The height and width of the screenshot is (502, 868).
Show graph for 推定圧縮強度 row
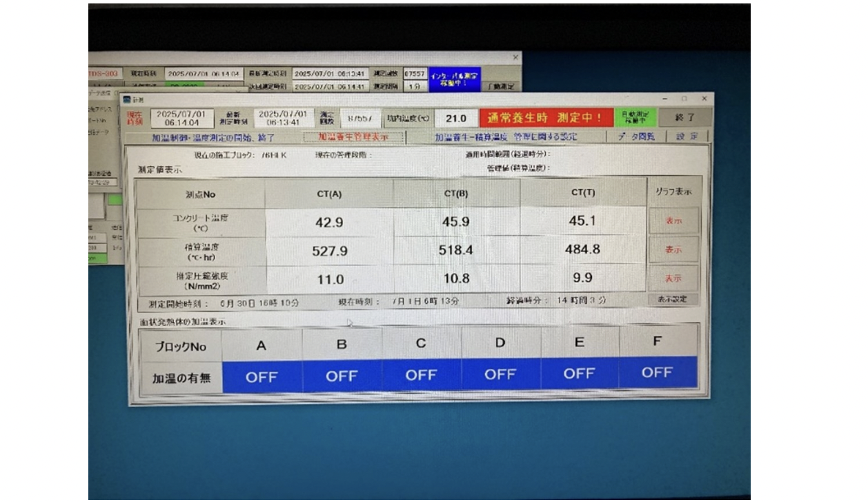pos(673,279)
